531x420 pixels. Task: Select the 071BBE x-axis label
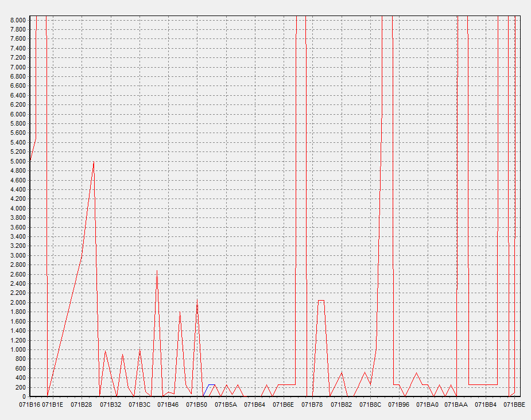coord(514,405)
